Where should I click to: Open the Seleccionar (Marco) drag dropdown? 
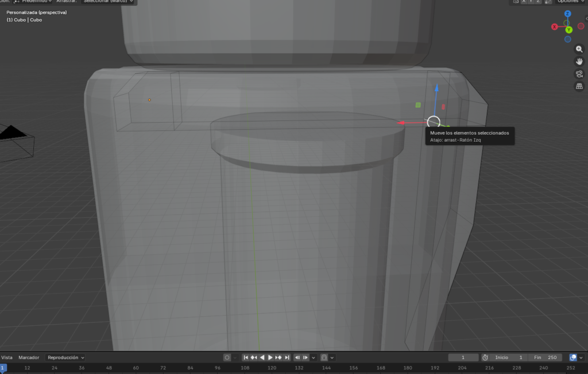pyautogui.click(x=108, y=2)
